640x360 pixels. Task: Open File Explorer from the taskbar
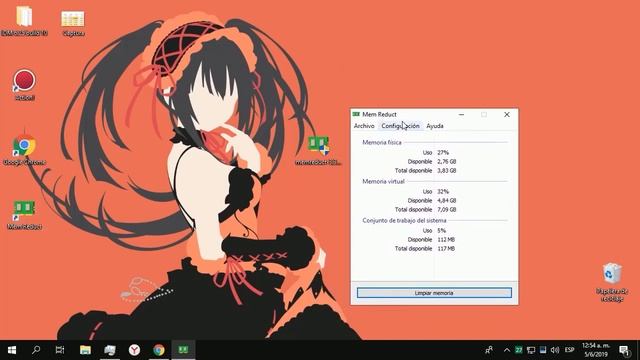(85, 350)
